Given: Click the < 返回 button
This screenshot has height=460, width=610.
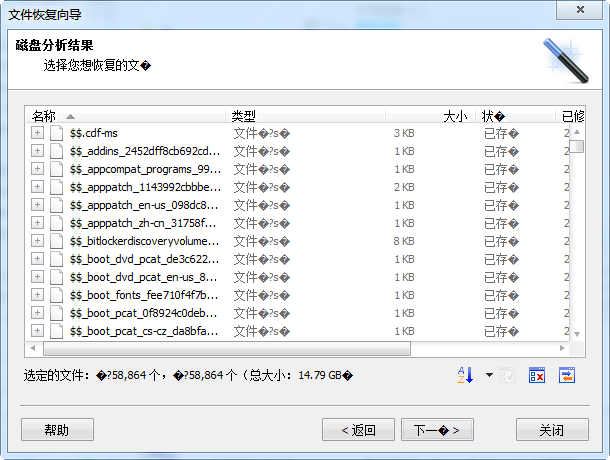Looking at the screenshot, I should click(358, 430).
